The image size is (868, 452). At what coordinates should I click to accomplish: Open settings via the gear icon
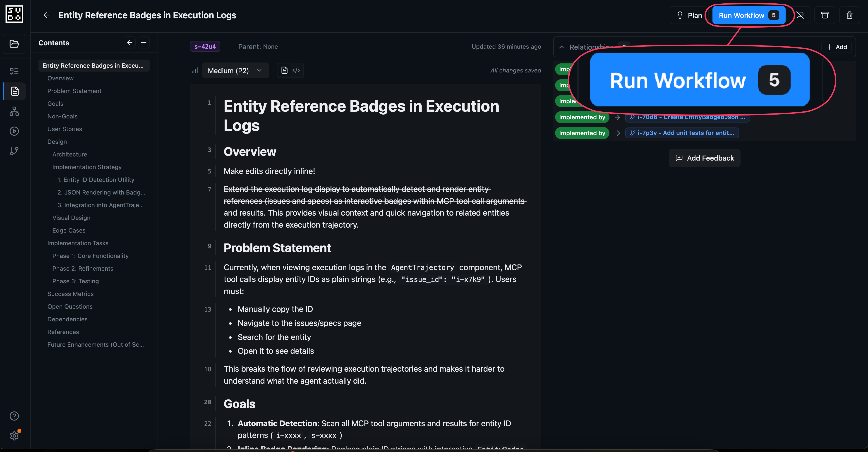pos(14,435)
